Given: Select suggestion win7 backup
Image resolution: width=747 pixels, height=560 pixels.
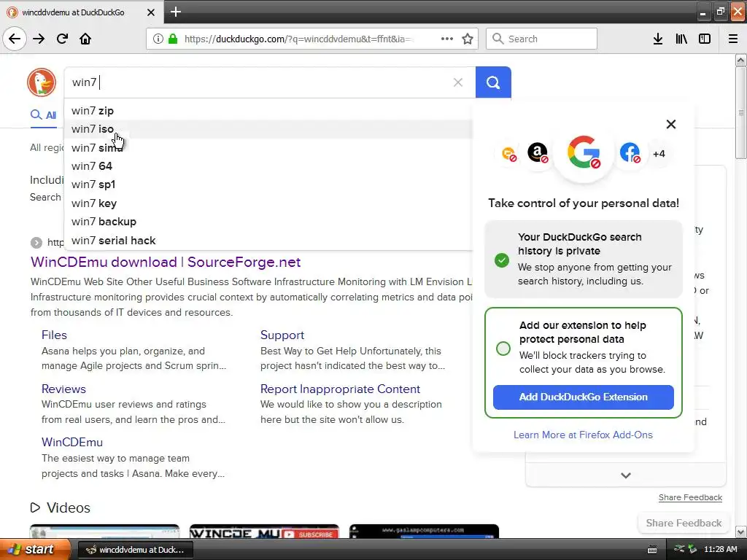Looking at the screenshot, I should [x=268, y=222].
